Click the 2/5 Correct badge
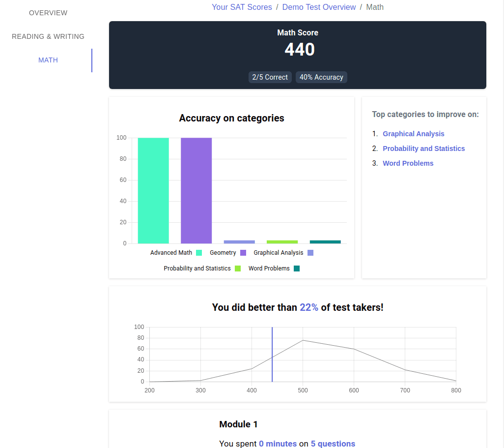This screenshot has height=448, width=504. point(270,77)
